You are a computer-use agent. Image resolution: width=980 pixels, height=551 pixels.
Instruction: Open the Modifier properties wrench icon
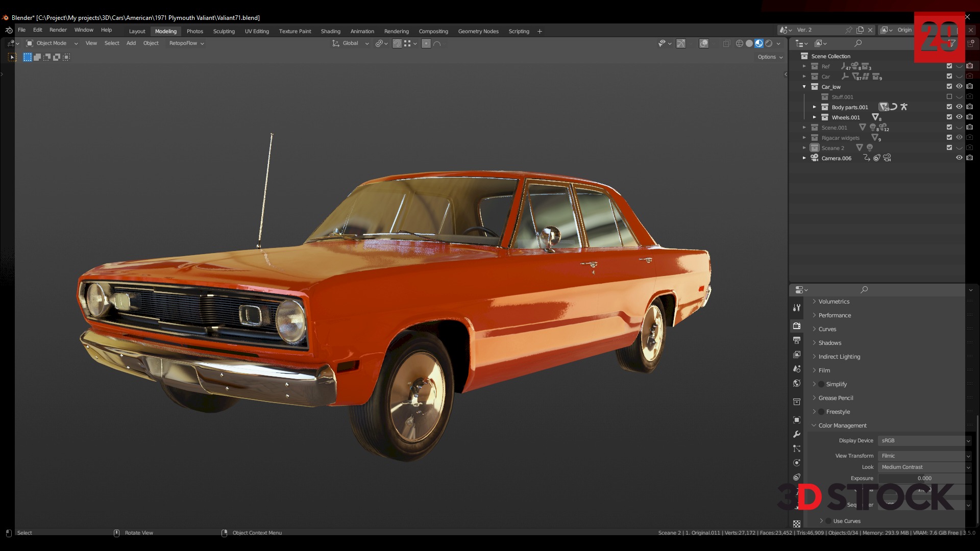[x=797, y=434]
